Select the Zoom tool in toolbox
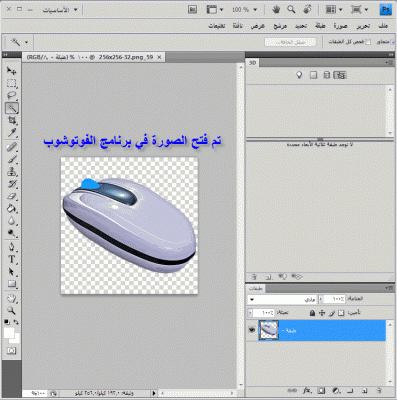The width and height of the screenshot is (397, 400). coord(12,311)
